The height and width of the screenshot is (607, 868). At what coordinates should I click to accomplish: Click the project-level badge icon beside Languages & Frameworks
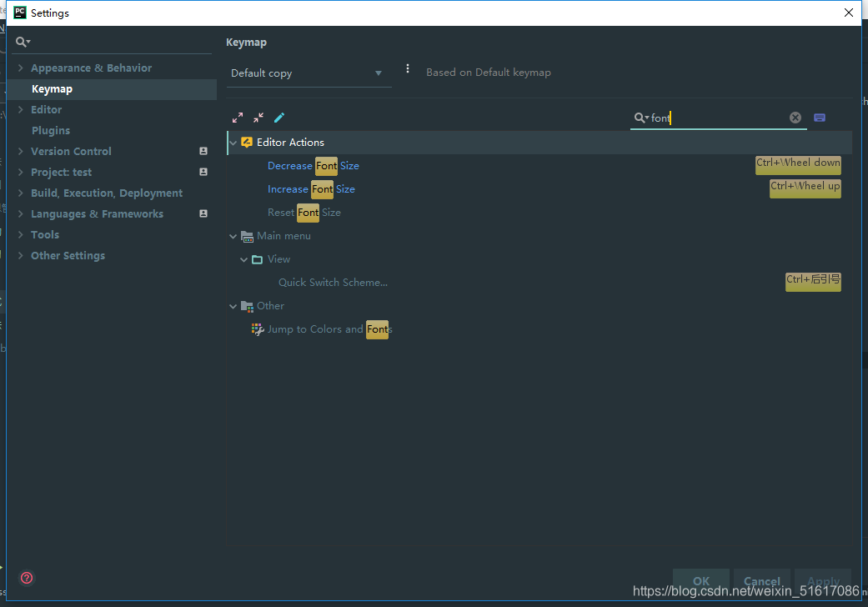pos(203,213)
